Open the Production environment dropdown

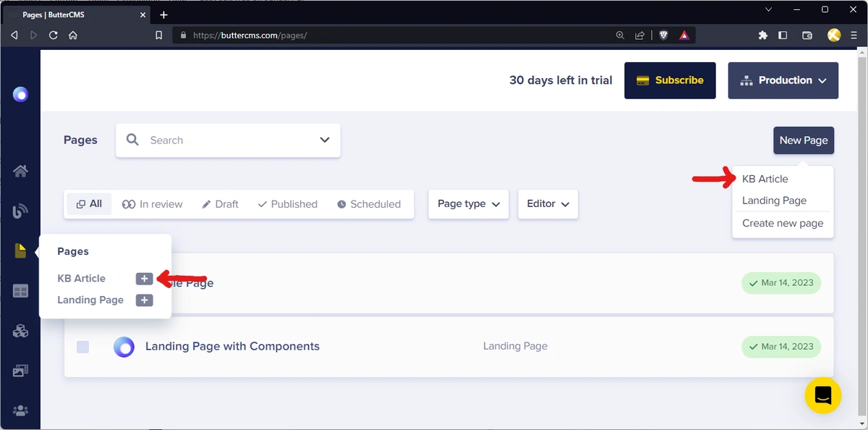(x=783, y=80)
